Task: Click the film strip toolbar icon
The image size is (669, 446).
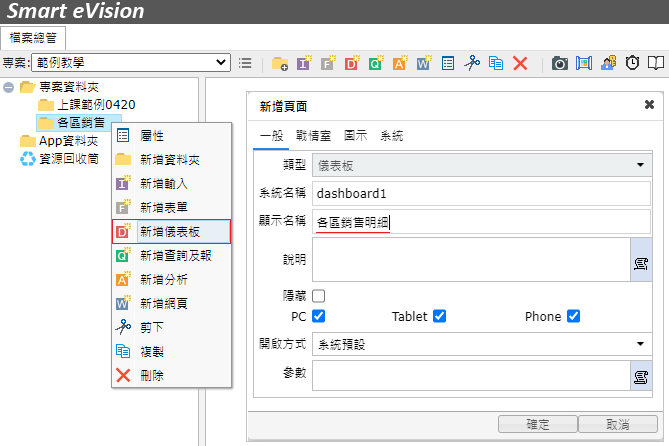Action: pyautogui.click(x=584, y=63)
